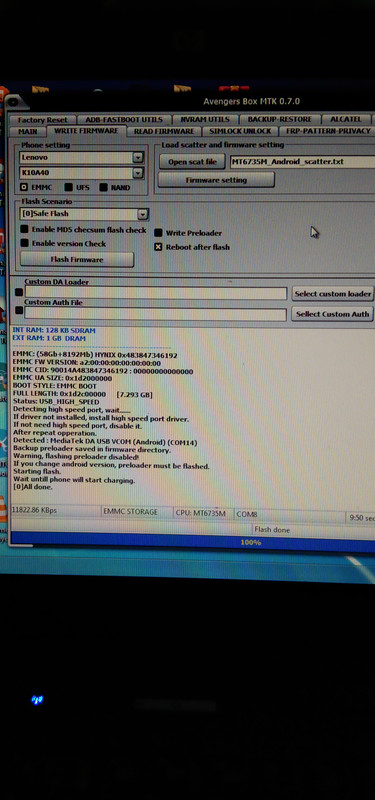Click the COM8 status cell
This screenshot has height=800, width=375.
pos(289,515)
